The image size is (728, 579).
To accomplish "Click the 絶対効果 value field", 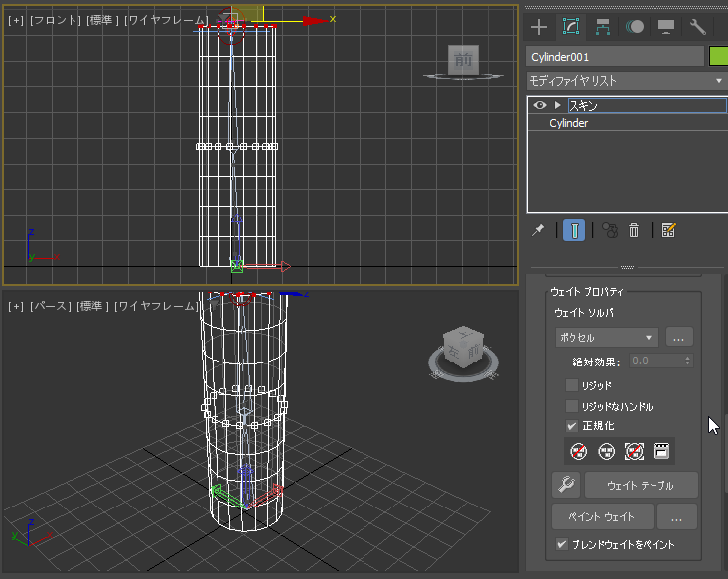I will [x=655, y=361].
